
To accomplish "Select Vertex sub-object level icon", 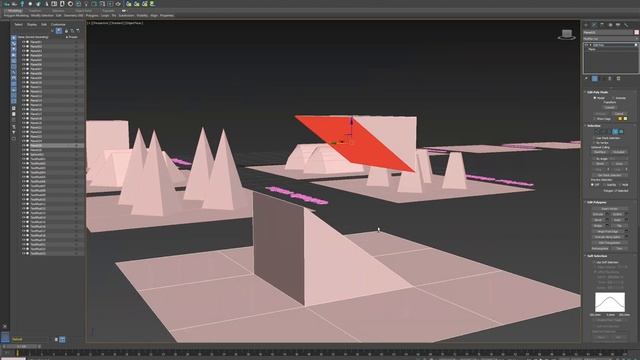I will pyautogui.click(x=597, y=132).
